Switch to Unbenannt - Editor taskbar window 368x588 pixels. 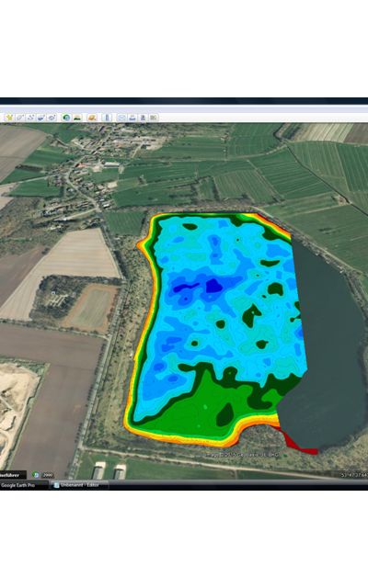pos(79,485)
